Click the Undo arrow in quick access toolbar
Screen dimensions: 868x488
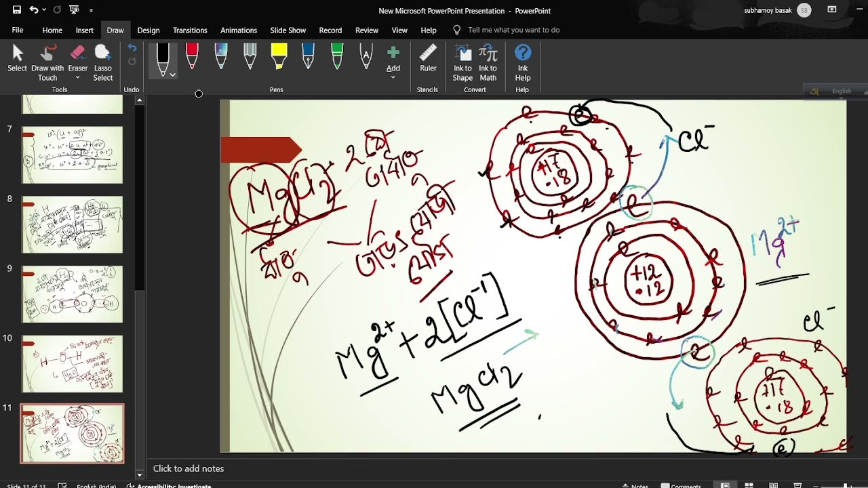tap(33, 10)
